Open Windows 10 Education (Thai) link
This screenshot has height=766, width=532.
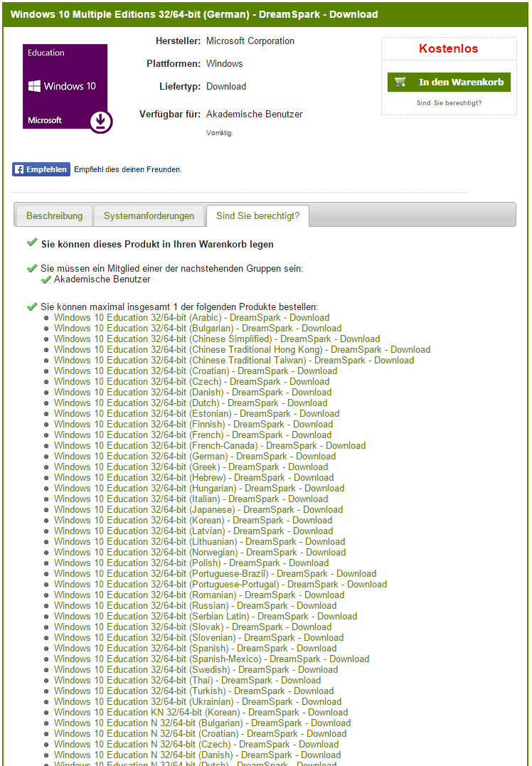[x=188, y=680]
